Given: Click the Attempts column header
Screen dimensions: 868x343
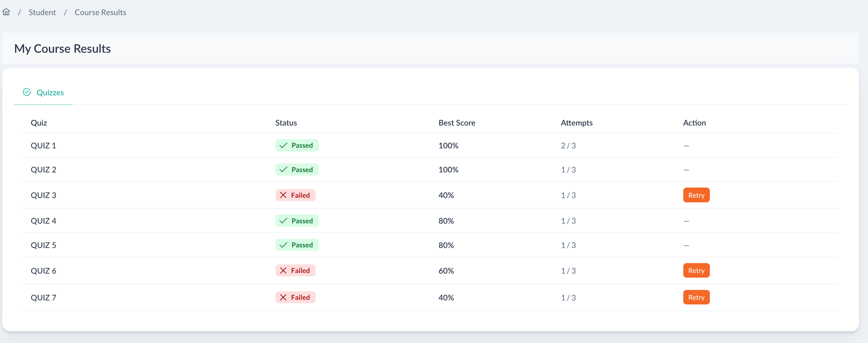Looking at the screenshot, I should pyautogui.click(x=576, y=123).
